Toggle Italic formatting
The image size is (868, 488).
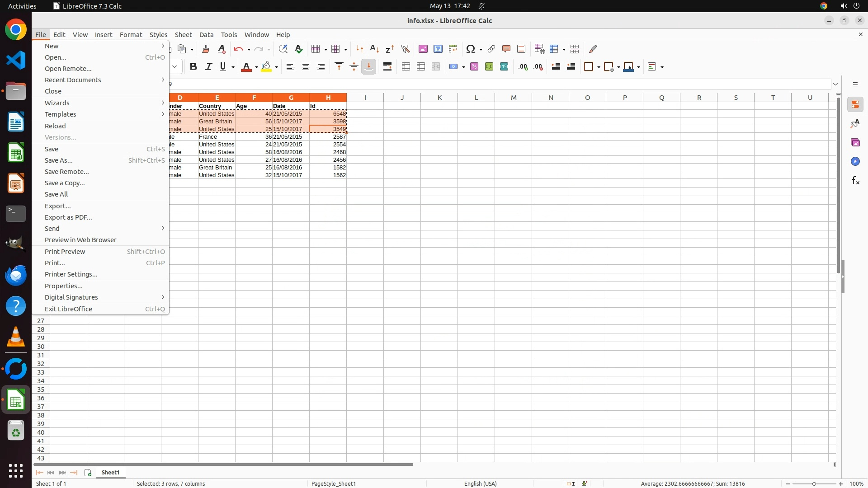tap(208, 67)
